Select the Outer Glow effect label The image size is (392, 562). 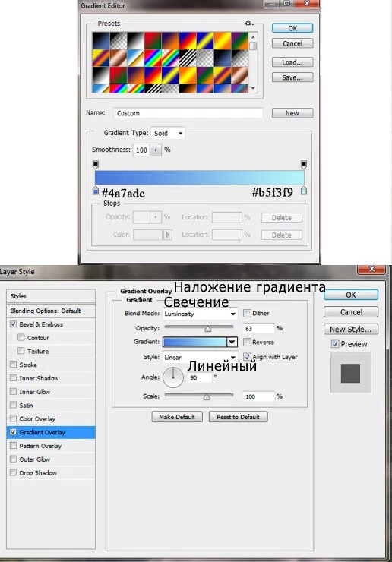[x=35, y=459]
